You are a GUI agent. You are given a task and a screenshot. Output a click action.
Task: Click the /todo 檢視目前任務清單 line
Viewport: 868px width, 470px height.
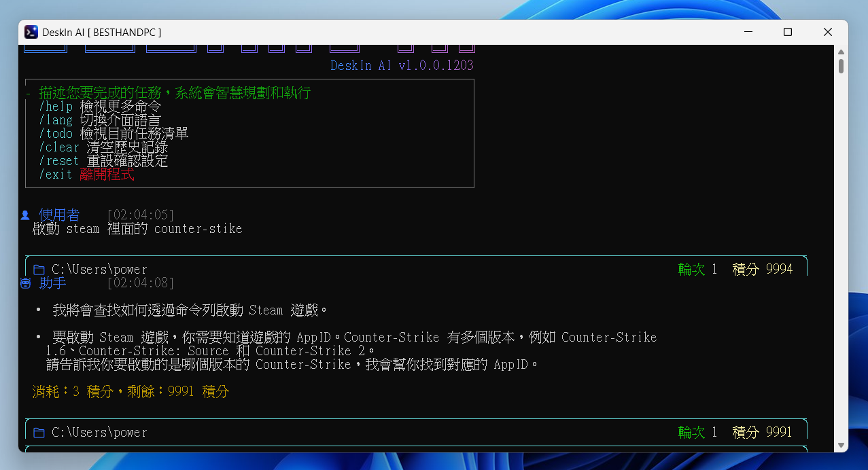pos(114,134)
